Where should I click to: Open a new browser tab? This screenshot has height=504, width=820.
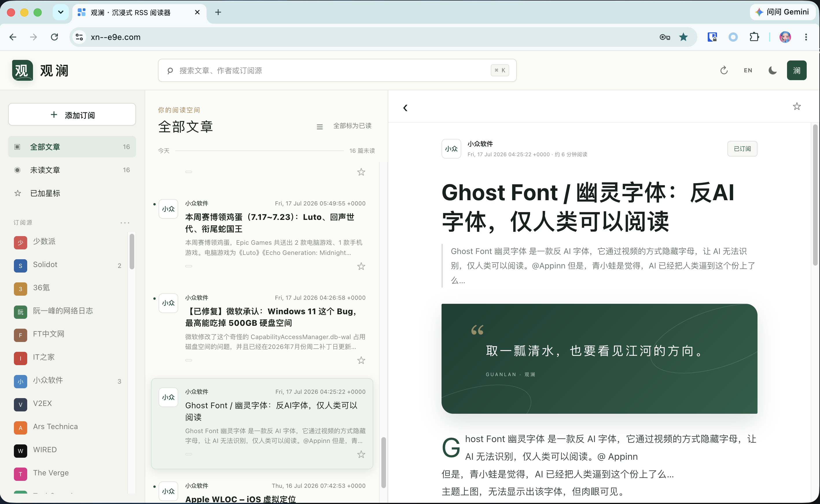click(x=218, y=12)
